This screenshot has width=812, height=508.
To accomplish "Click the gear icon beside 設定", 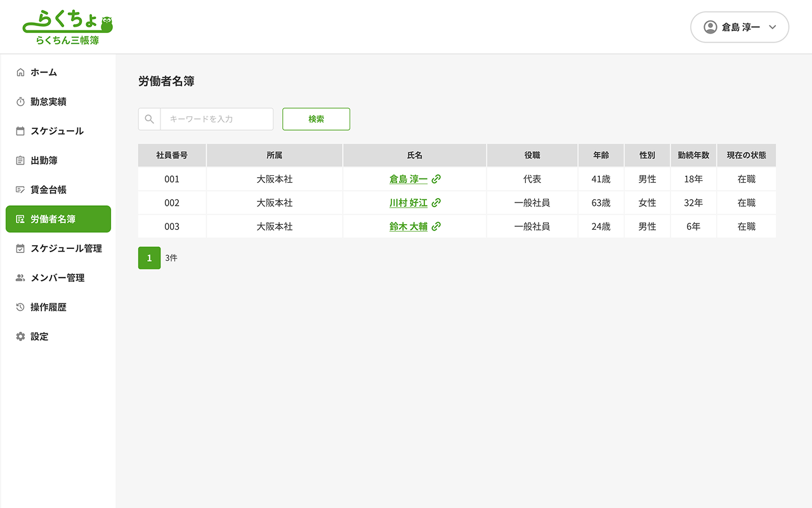I will click(x=20, y=337).
